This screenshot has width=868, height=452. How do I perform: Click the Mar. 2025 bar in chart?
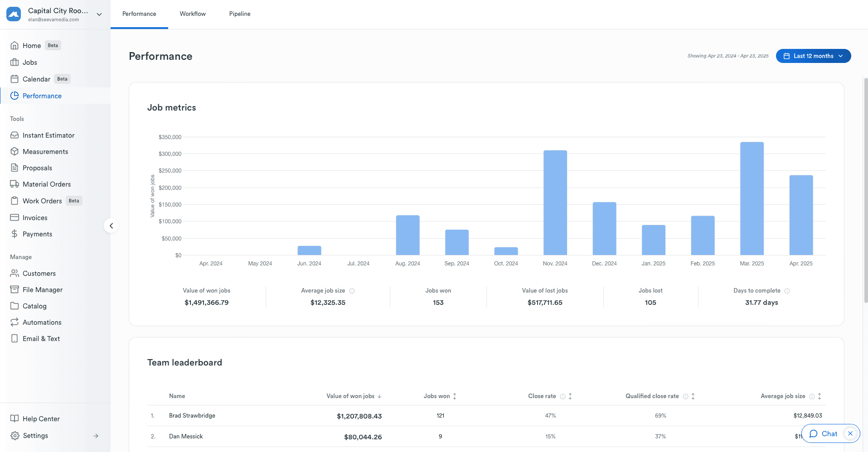click(752, 198)
